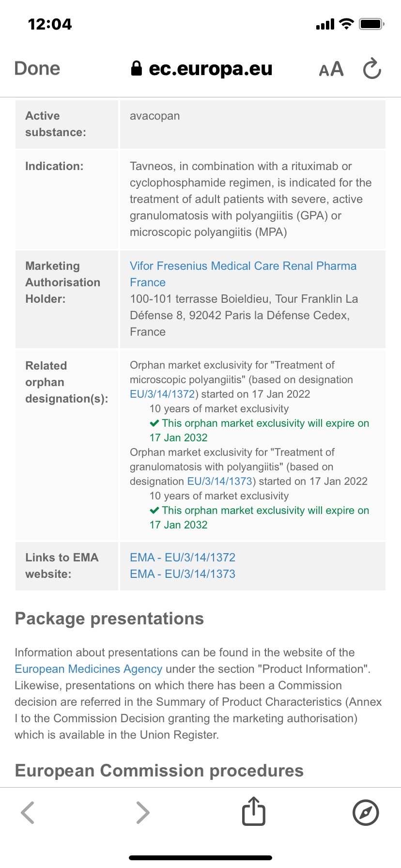
Task: Follow the EMA - EU/3/14/1373 link
Action: pos(183,574)
